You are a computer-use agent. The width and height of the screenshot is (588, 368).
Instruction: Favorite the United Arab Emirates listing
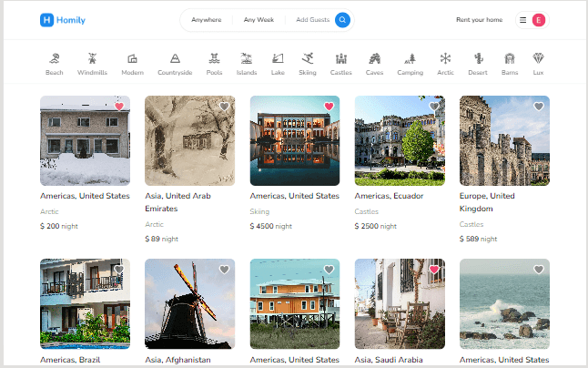pyautogui.click(x=224, y=107)
